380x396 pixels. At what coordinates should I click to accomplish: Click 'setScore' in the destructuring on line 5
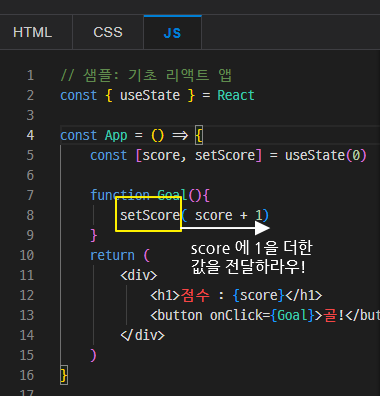(x=225, y=155)
